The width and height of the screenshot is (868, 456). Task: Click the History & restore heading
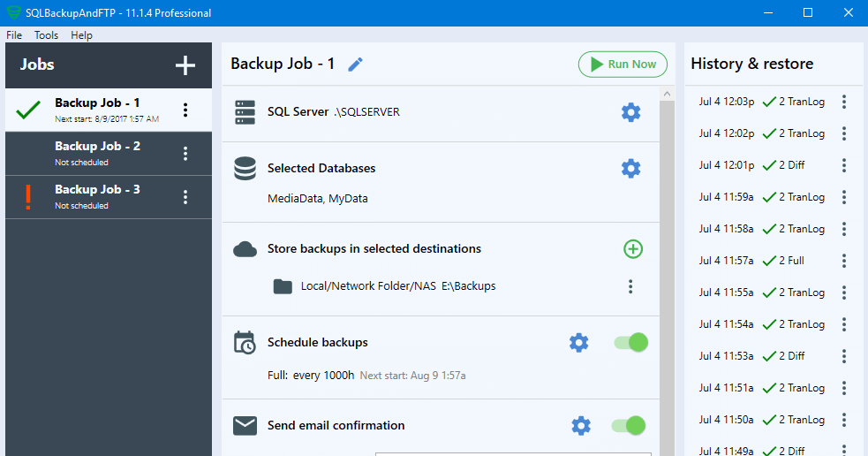[x=751, y=64]
